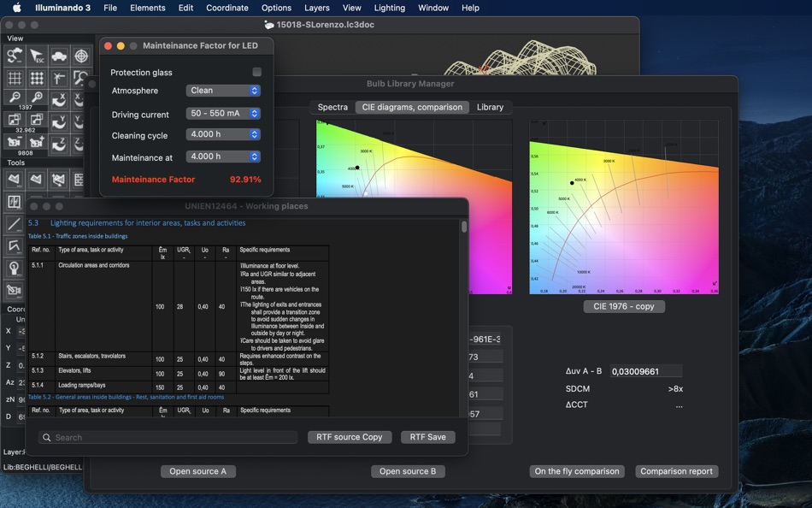Toggle the dotted grid view icon

[x=37, y=78]
